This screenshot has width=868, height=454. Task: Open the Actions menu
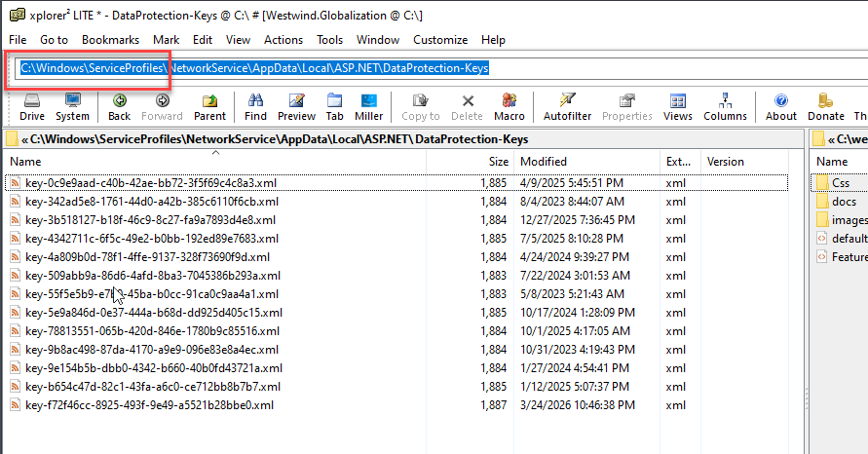tap(283, 40)
